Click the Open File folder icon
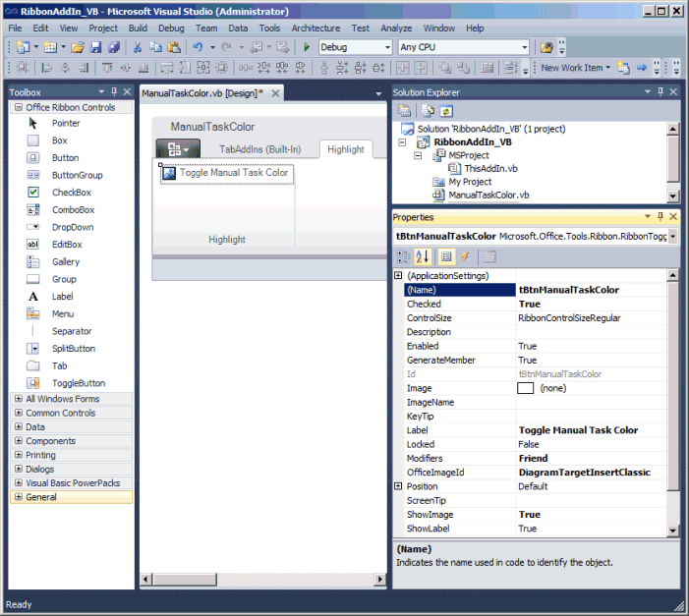The image size is (689, 616). (x=78, y=47)
